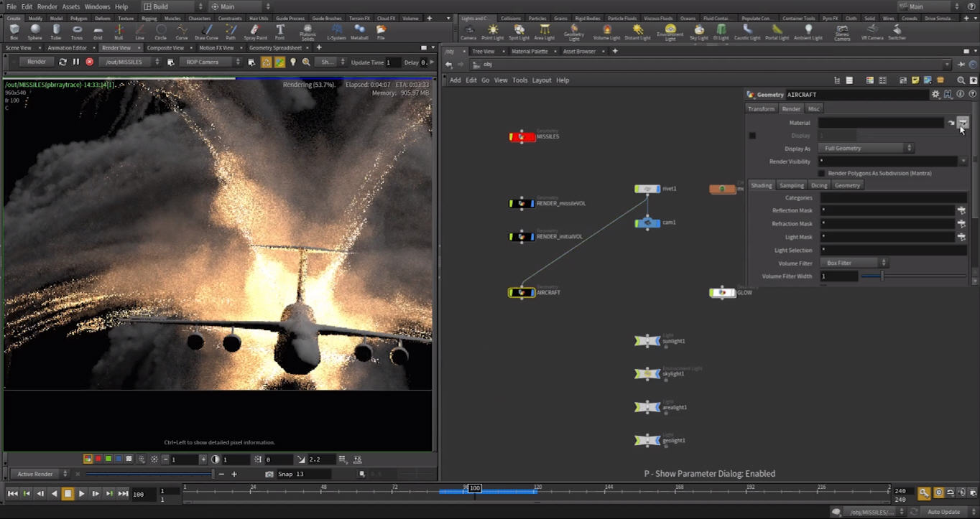Play the timeline forward
This screenshot has width=980, height=519.
(81, 494)
